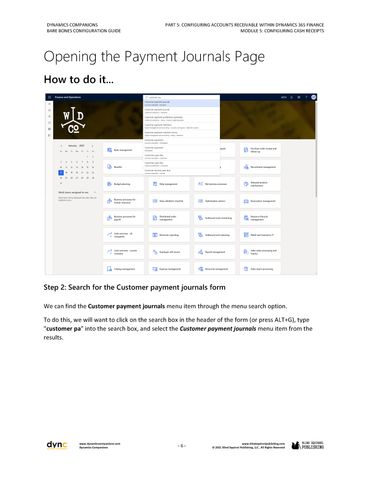Open Employee self service tile

(x=169, y=252)
